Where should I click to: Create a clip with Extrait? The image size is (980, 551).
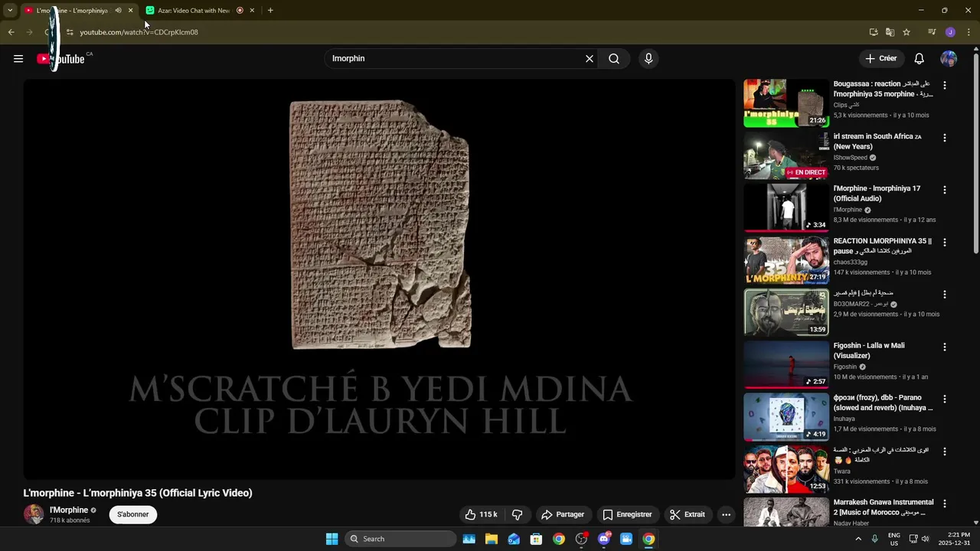[x=688, y=514]
